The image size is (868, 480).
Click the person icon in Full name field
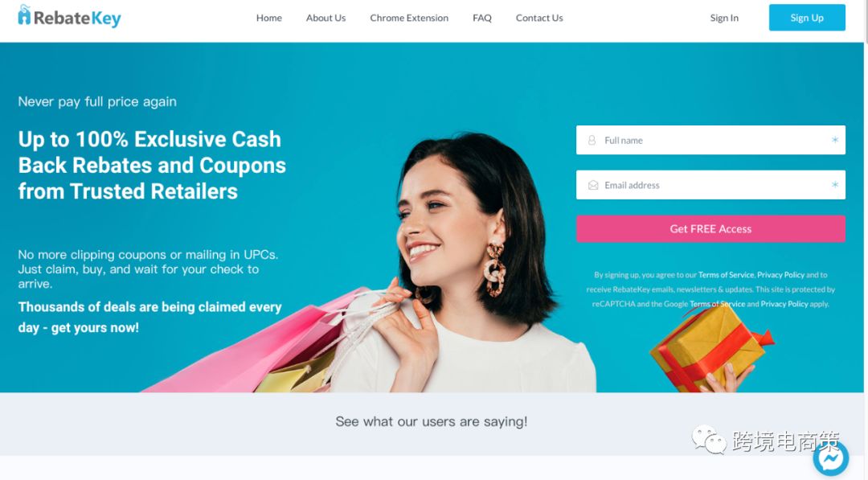(x=592, y=140)
